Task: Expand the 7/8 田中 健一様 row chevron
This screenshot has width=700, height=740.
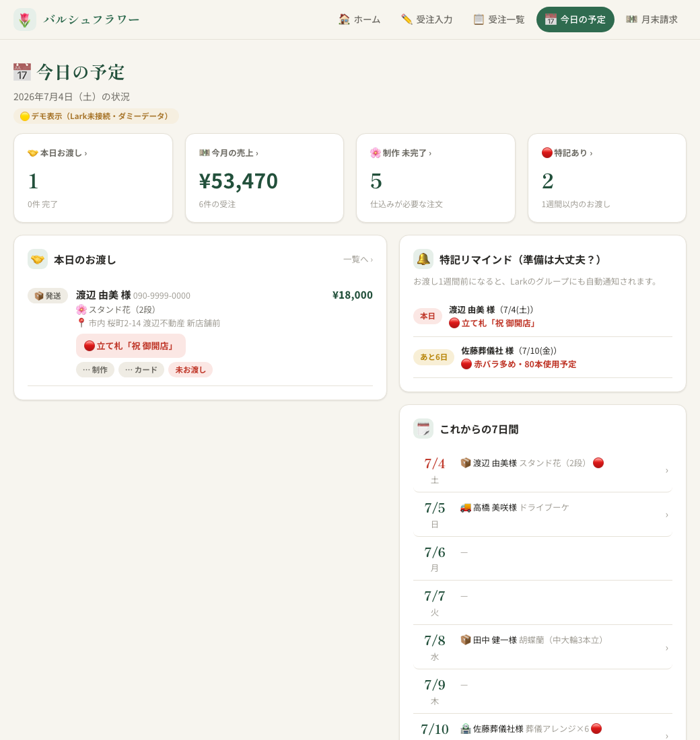Action: point(666,648)
